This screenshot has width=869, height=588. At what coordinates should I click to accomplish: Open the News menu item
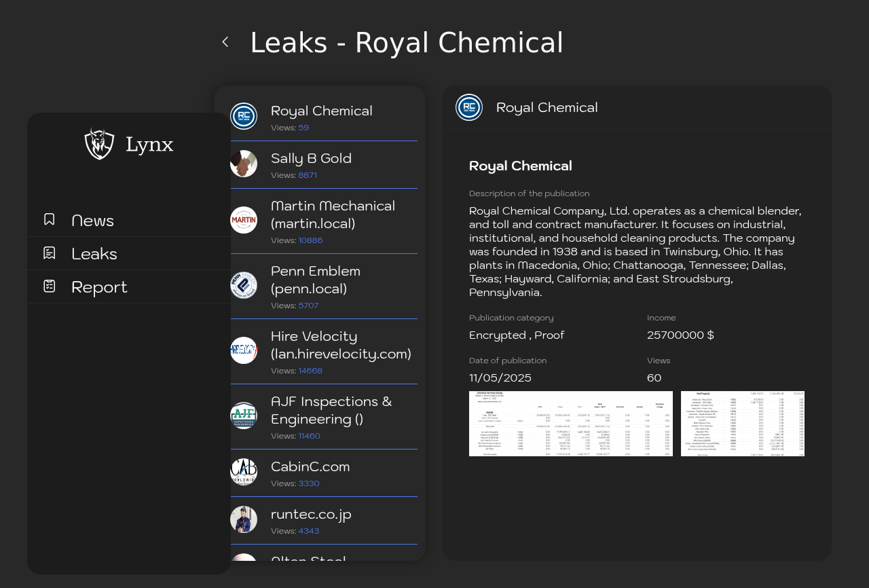[x=129, y=220]
